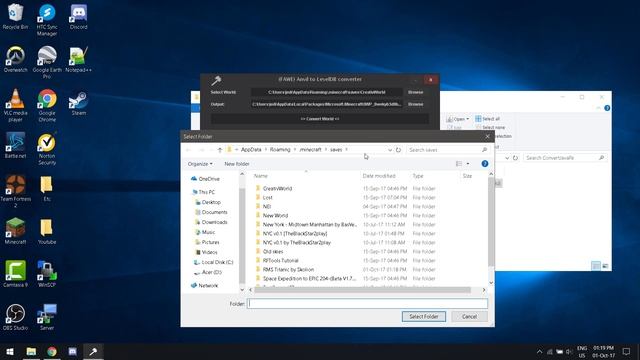
Task: Select AppData in the breadcrumb path
Action: 251,150
